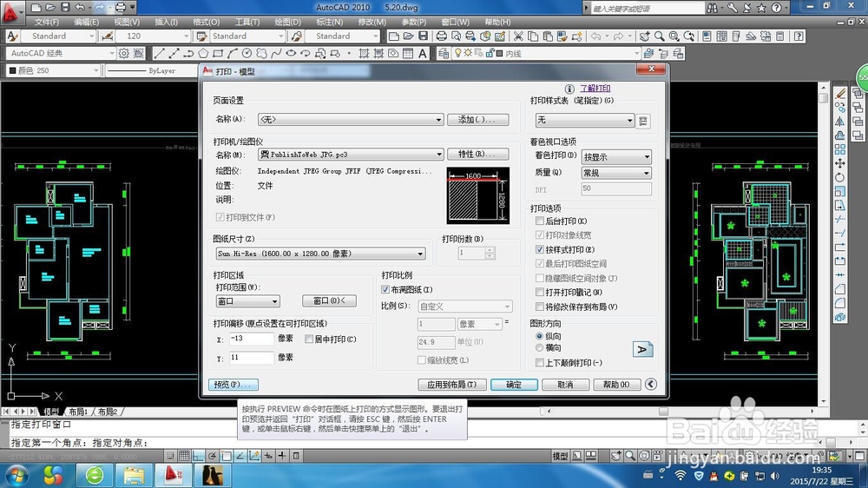868x488 pixels.
Task: Click the Save disk icon in toolbar
Action: coord(423,36)
